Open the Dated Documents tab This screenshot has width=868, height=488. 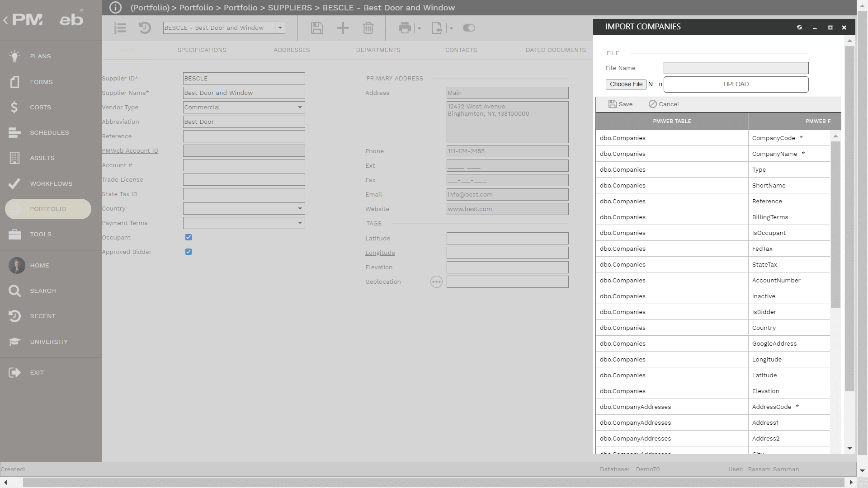556,50
